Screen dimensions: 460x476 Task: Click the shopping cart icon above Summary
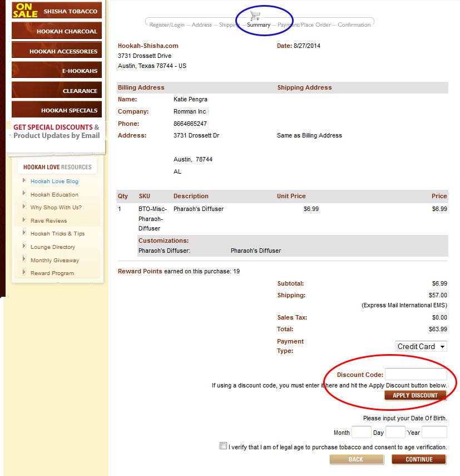(255, 15)
